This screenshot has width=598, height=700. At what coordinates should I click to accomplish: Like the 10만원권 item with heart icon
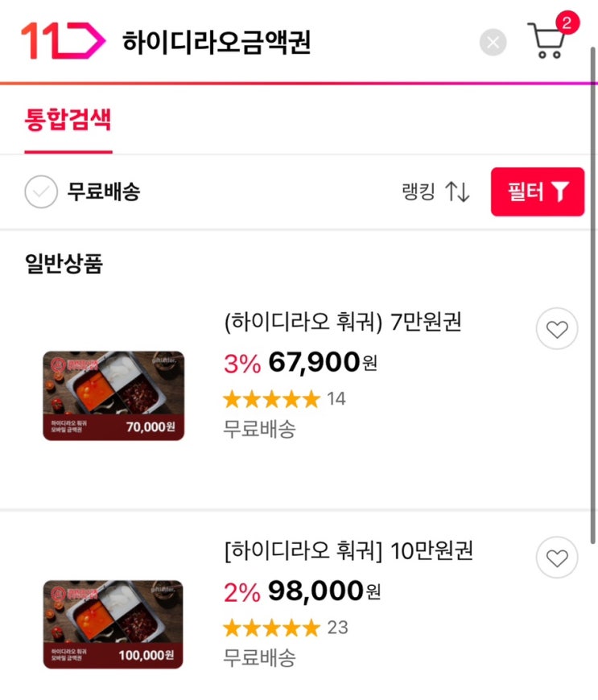[557, 558]
